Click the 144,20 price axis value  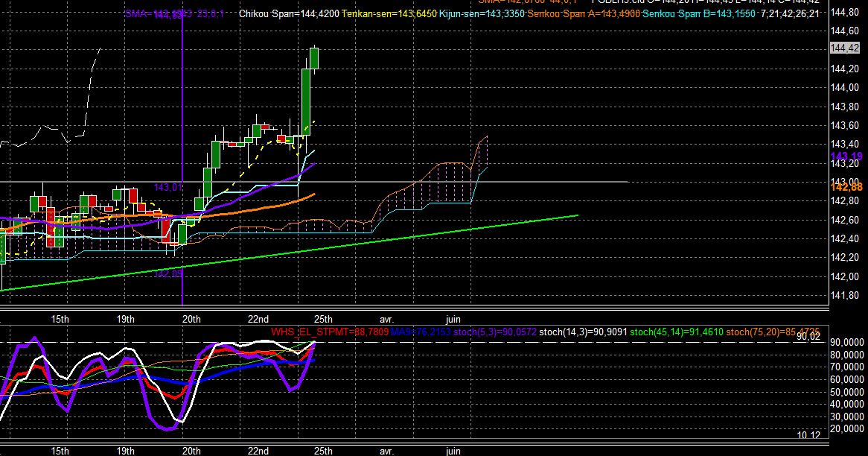[x=845, y=69]
